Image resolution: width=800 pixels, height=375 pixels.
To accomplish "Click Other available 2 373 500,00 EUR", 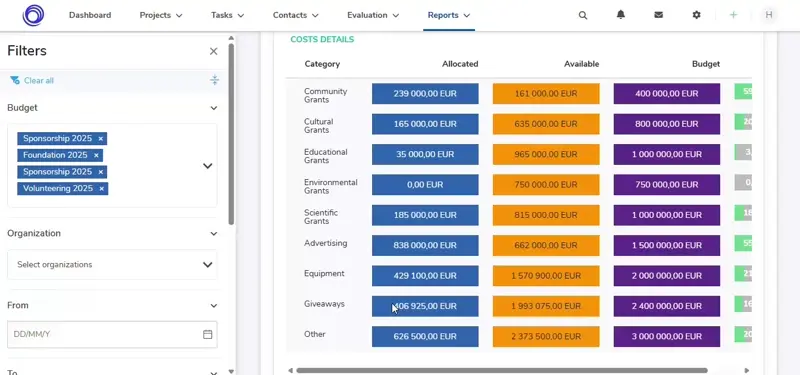I will pyautogui.click(x=546, y=336).
